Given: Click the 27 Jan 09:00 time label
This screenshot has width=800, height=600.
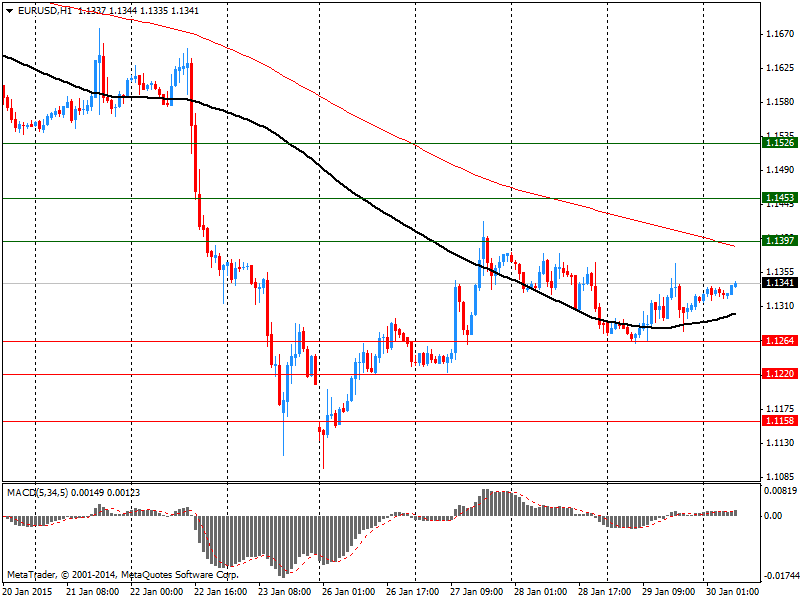Looking at the screenshot, I should 477,592.
